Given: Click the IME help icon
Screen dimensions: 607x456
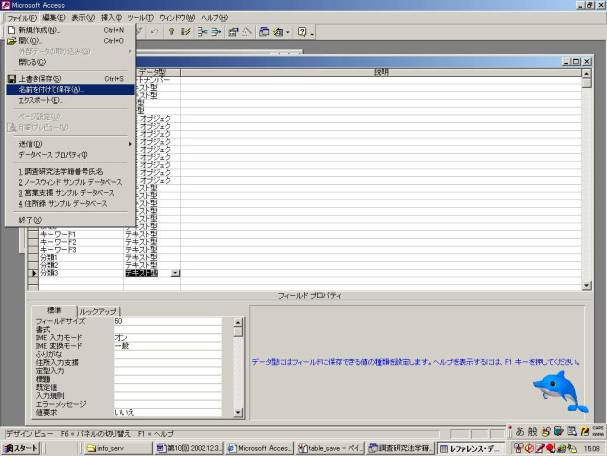Looking at the screenshot, I should (x=585, y=431).
